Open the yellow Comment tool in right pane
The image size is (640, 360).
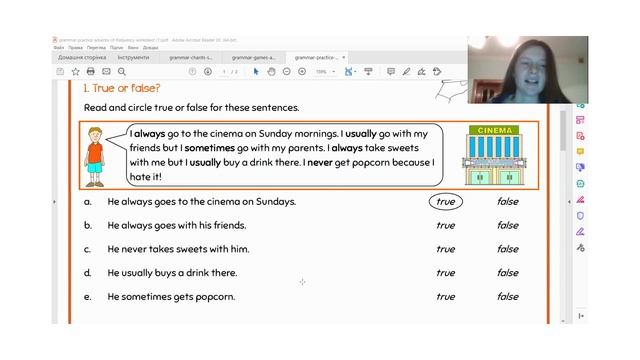pyautogui.click(x=580, y=151)
